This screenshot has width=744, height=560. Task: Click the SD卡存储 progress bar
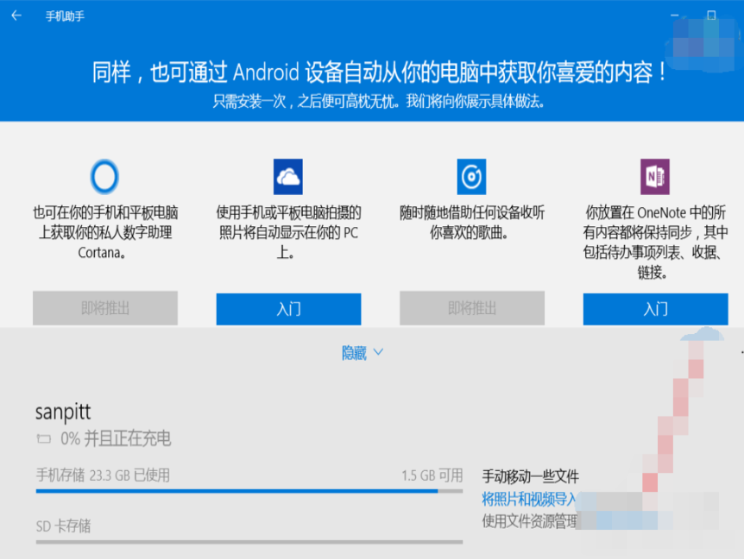[x=249, y=544]
